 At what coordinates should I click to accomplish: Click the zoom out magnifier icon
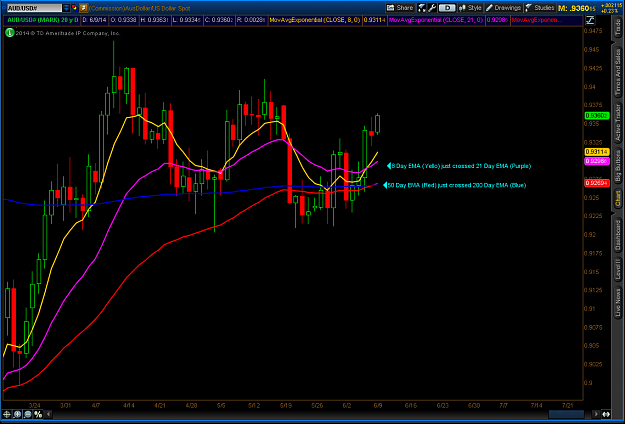pyautogui.click(x=28, y=414)
